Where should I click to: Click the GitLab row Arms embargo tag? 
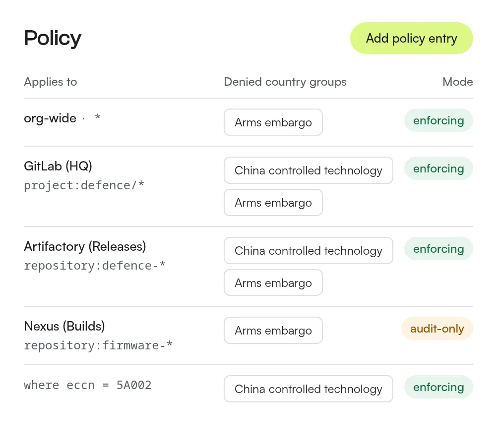tap(273, 203)
